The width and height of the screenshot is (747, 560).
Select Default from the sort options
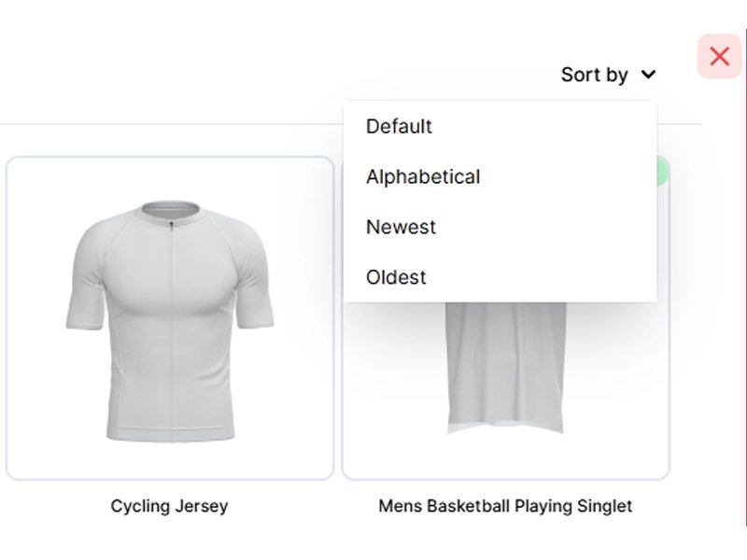(x=399, y=126)
